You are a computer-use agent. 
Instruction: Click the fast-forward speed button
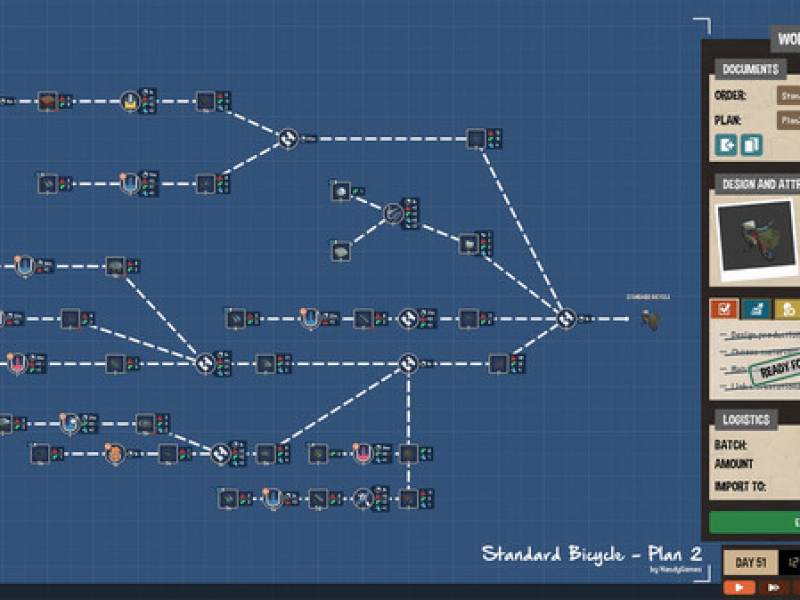pos(773,588)
